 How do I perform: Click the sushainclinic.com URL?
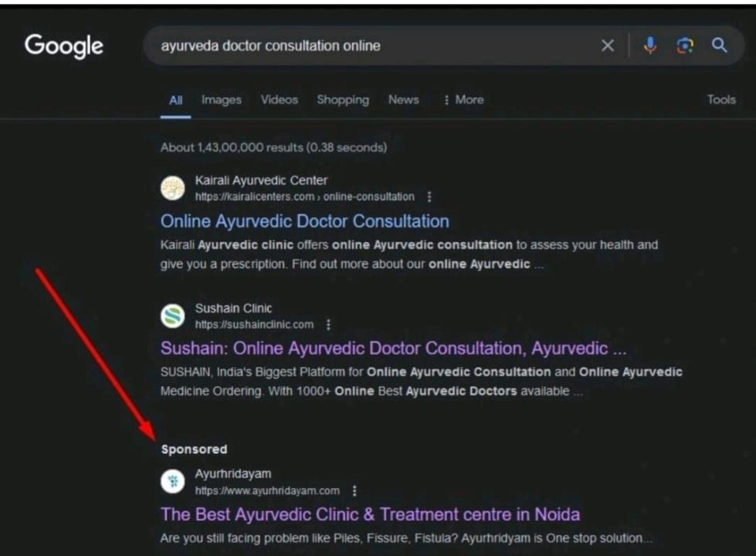[x=254, y=324]
